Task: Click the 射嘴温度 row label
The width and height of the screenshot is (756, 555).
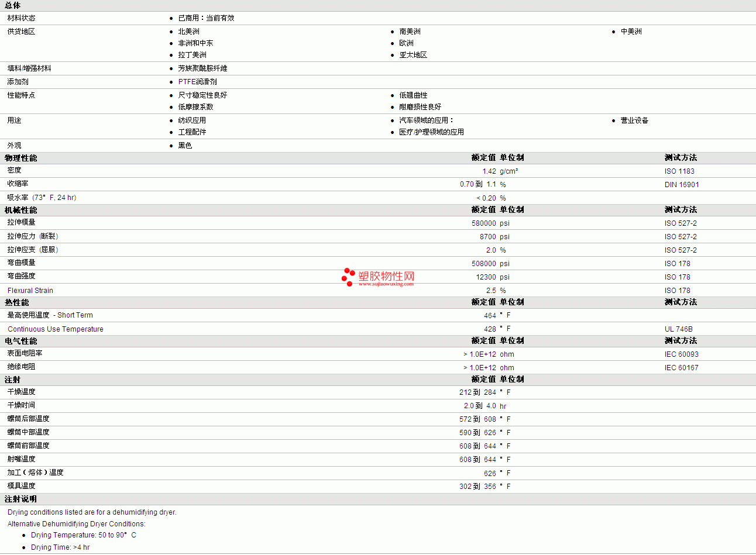Action: [21, 459]
